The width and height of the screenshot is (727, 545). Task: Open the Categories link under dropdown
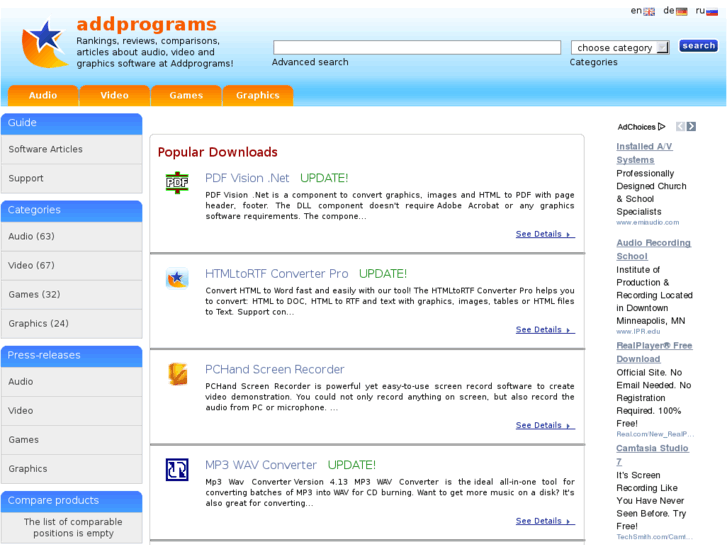[593, 62]
